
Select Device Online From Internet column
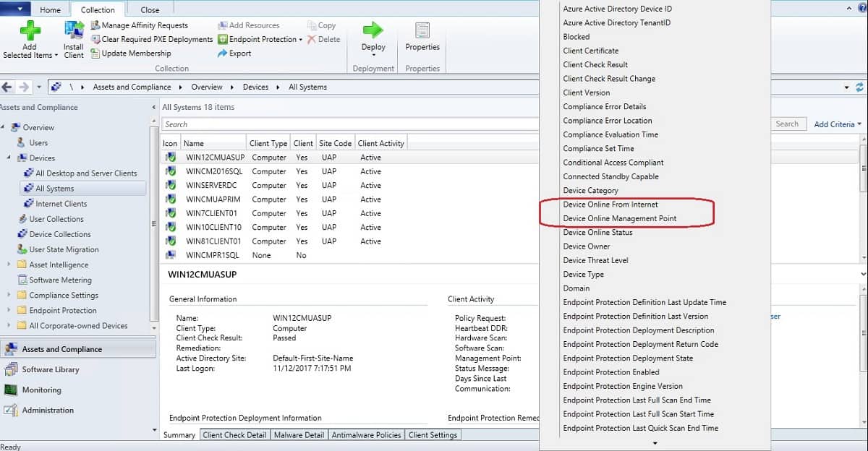coord(610,205)
